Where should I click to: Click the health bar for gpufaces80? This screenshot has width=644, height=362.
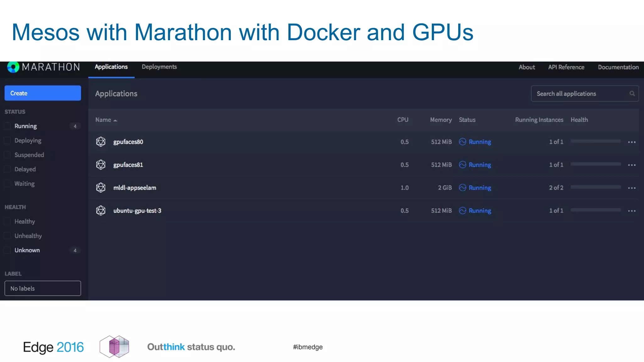coord(596,141)
